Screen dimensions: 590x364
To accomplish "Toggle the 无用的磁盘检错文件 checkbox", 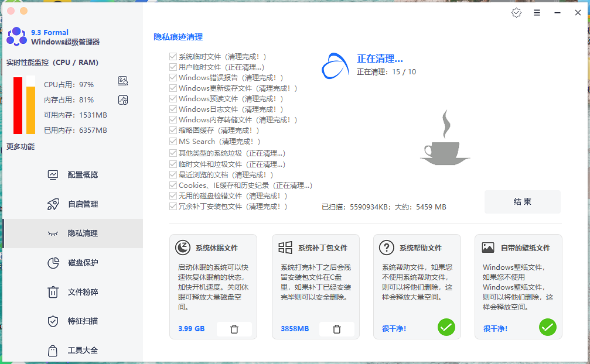I will click(x=173, y=195).
